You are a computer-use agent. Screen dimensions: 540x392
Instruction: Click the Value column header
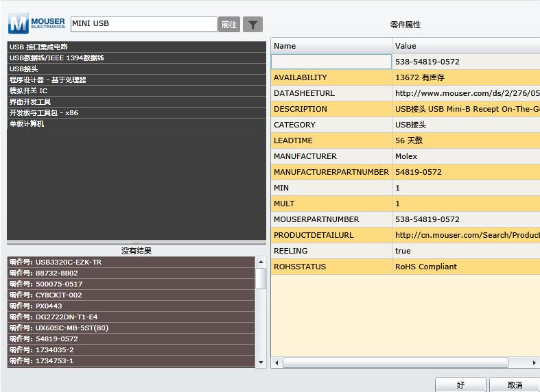[x=466, y=46]
